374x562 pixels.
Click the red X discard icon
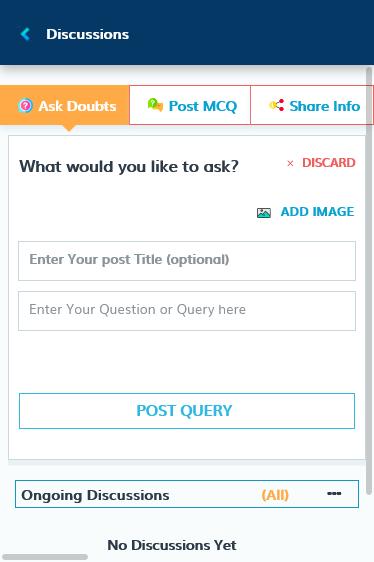tap(290, 163)
